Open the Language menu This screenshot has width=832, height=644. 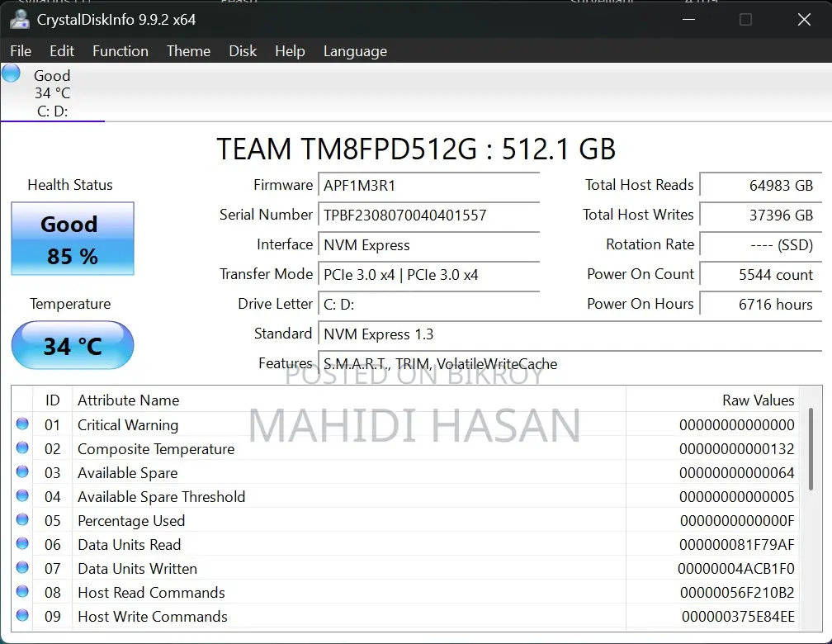355,51
